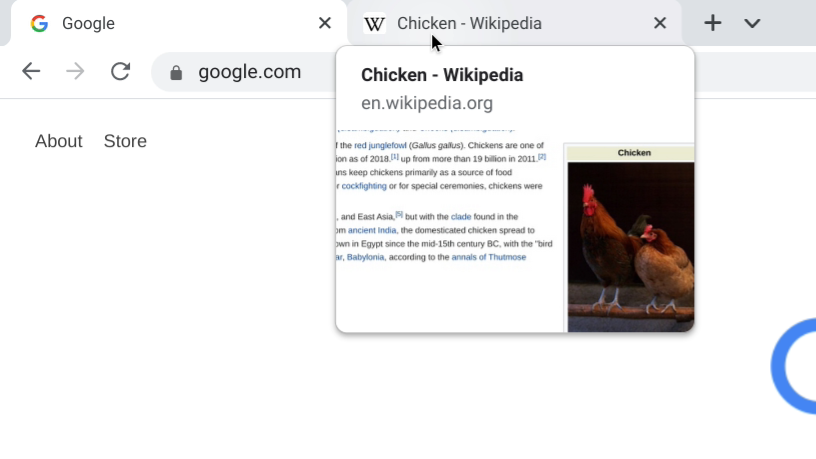Click the forward navigation arrow
The image size is (816, 459).
[x=75, y=71]
